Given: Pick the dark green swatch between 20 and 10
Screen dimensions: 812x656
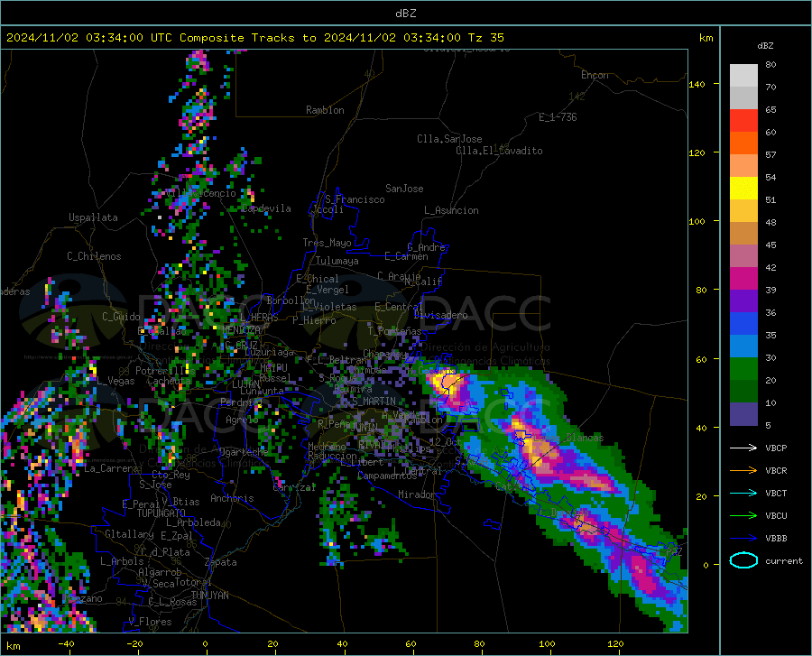Looking at the screenshot, I should coord(743,392).
